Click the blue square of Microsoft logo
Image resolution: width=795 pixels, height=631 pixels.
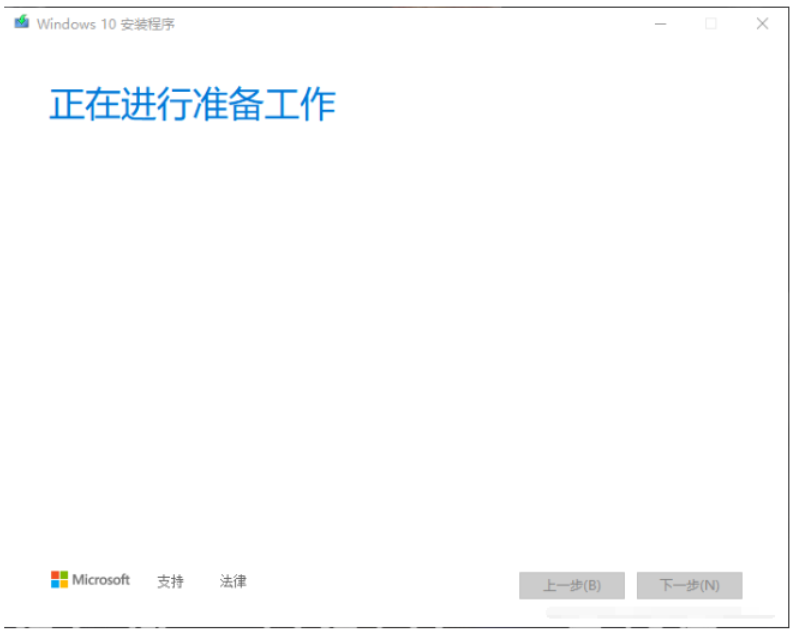click(55, 584)
